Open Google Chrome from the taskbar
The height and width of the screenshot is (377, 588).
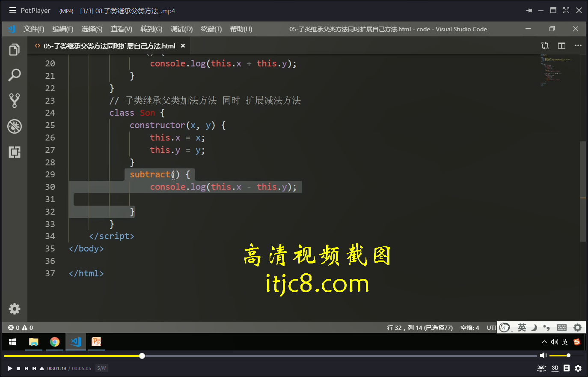pyautogui.click(x=55, y=342)
